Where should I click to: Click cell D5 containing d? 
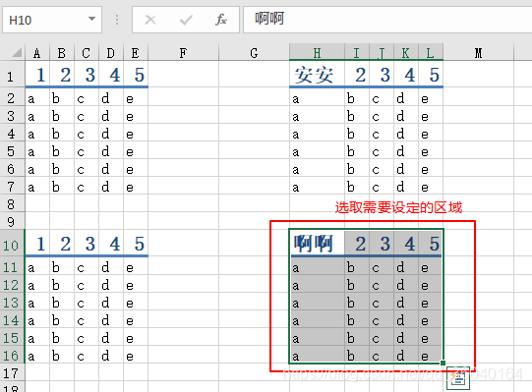[x=111, y=151]
